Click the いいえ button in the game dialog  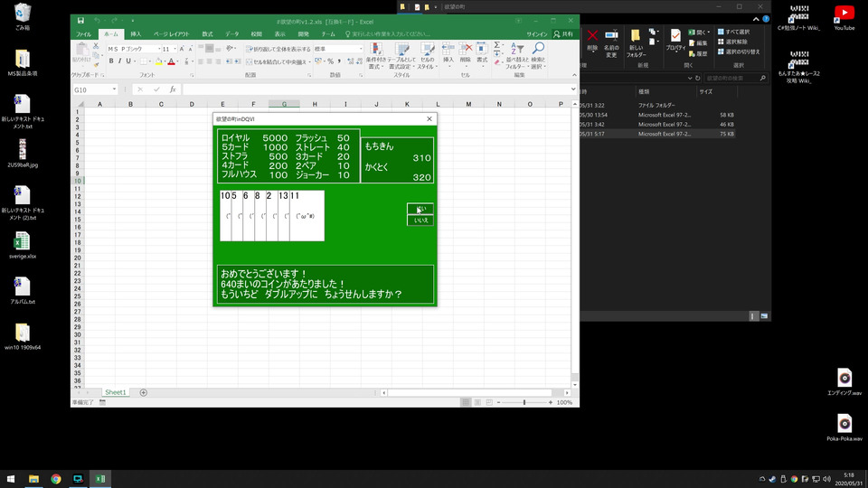pyautogui.click(x=420, y=221)
